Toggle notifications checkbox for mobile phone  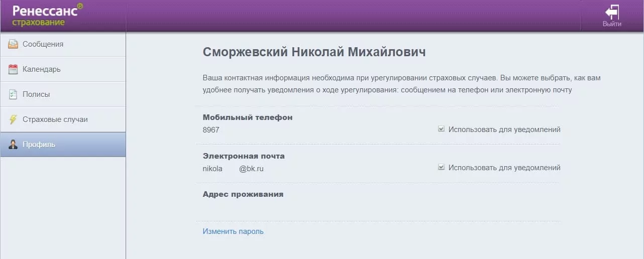pos(441,129)
